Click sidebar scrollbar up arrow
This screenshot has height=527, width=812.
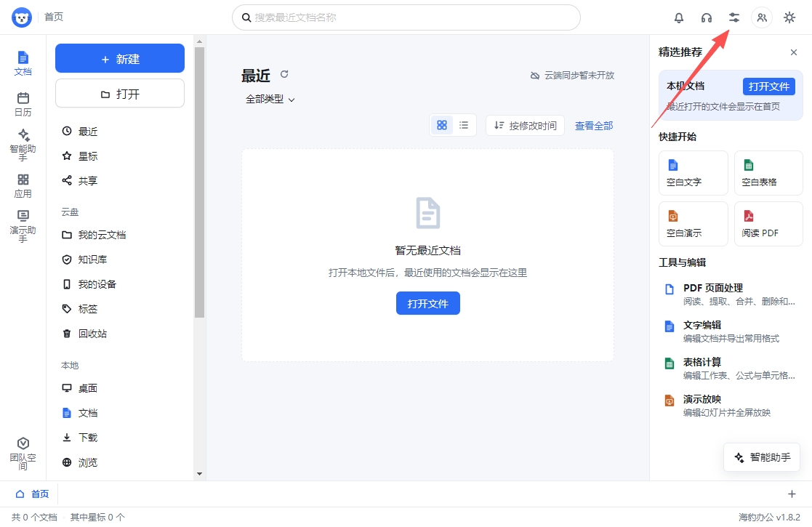[x=199, y=41]
